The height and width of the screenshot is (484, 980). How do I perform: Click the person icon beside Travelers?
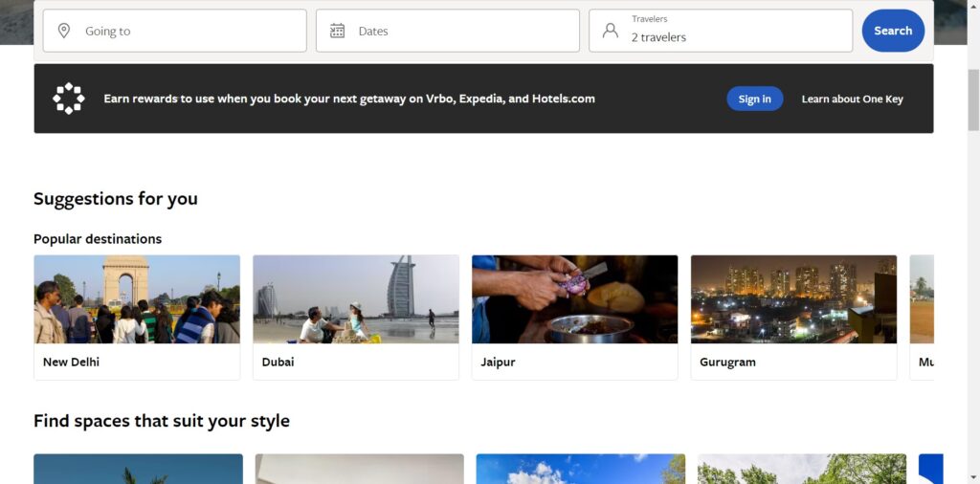(610, 31)
